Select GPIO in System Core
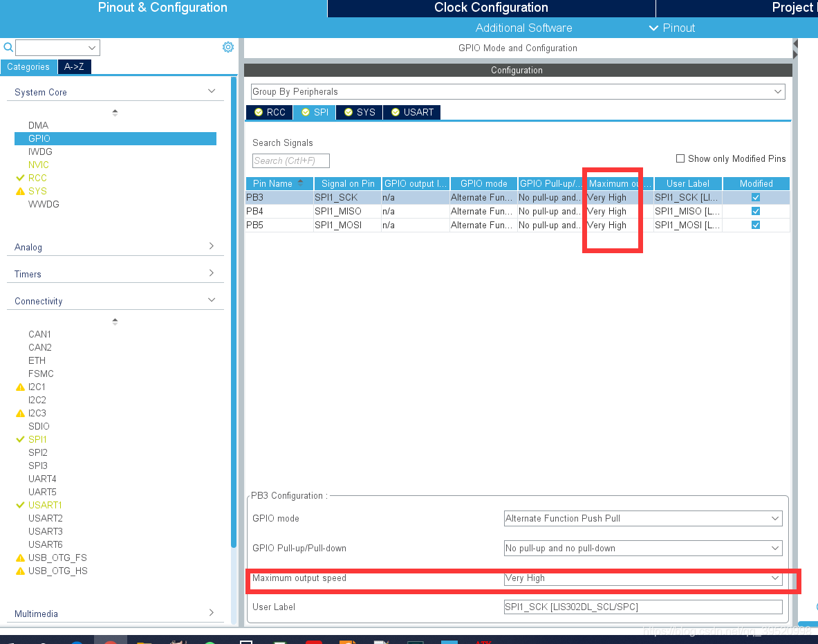Viewport: 818px width, 644px height. (x=115, y=138)
